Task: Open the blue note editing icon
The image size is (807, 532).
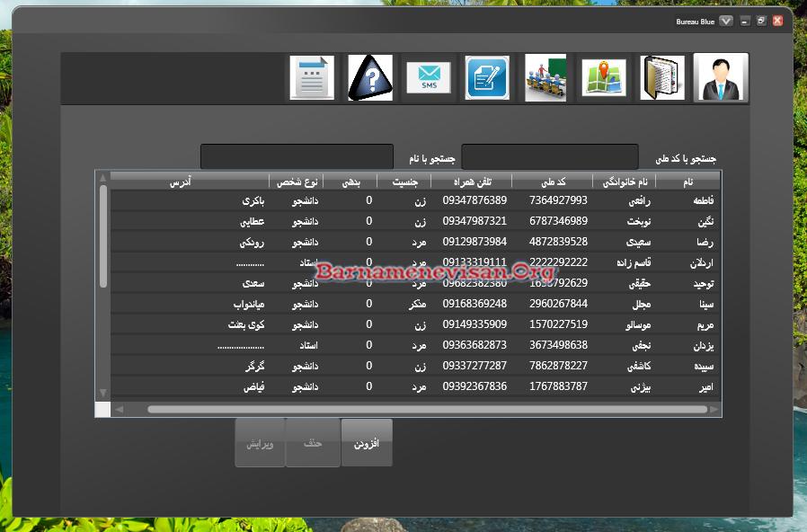Action: pos(487,77)
